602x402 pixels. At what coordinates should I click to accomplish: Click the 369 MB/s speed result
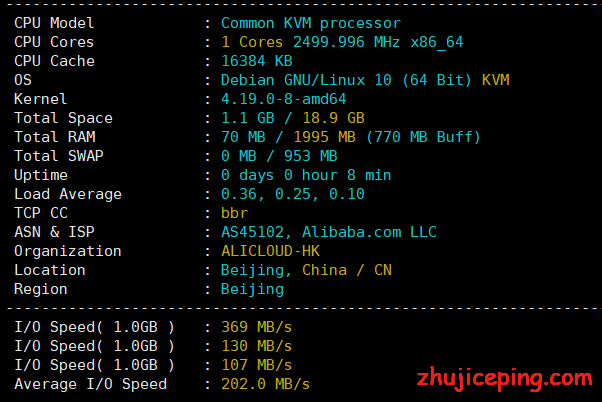(x=256, y=327)
